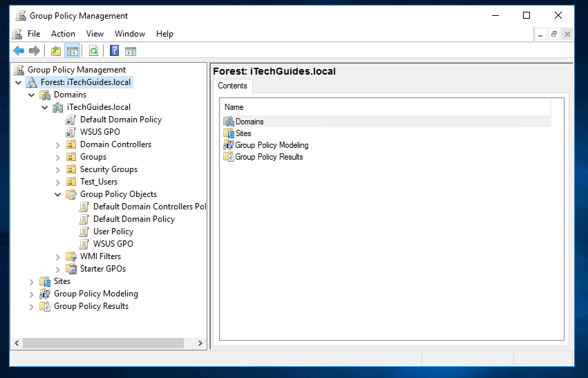
Task: Expand the Security Groups node
Action: pyautogui.click(x=58, y=170)
